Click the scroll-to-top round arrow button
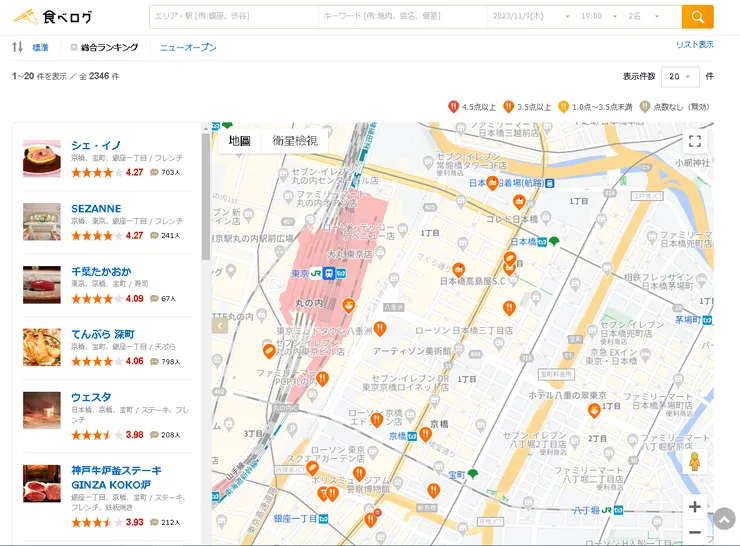 pyautogui.click(x=724, y=519)
